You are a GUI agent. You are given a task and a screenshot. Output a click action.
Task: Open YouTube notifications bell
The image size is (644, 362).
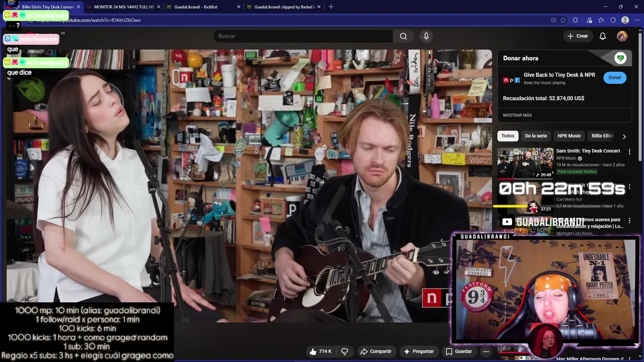click(x=603, y=36)
